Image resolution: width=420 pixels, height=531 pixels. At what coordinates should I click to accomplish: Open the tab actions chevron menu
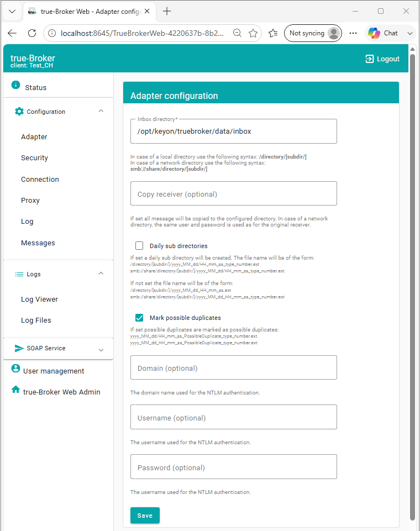(12, 11)
